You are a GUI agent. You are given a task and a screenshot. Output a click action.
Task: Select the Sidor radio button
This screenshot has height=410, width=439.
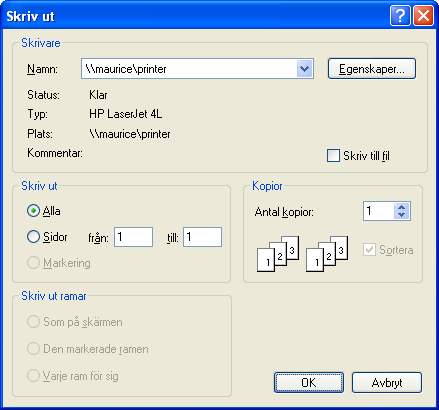(33, 237)
